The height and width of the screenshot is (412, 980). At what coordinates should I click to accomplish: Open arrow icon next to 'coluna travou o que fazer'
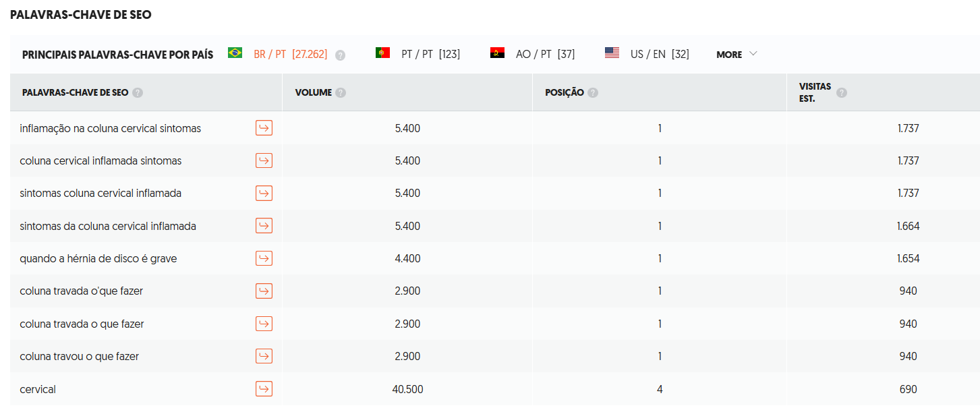264,356
